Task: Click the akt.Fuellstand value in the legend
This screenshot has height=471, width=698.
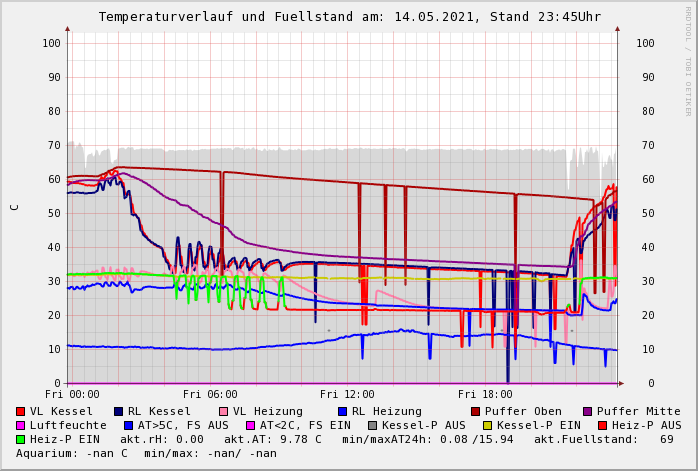Action: tap(667, 439)
